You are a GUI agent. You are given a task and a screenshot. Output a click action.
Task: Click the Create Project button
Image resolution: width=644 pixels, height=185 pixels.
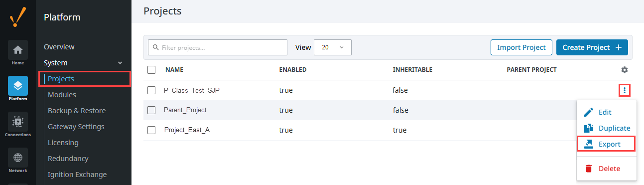[592, 47]
